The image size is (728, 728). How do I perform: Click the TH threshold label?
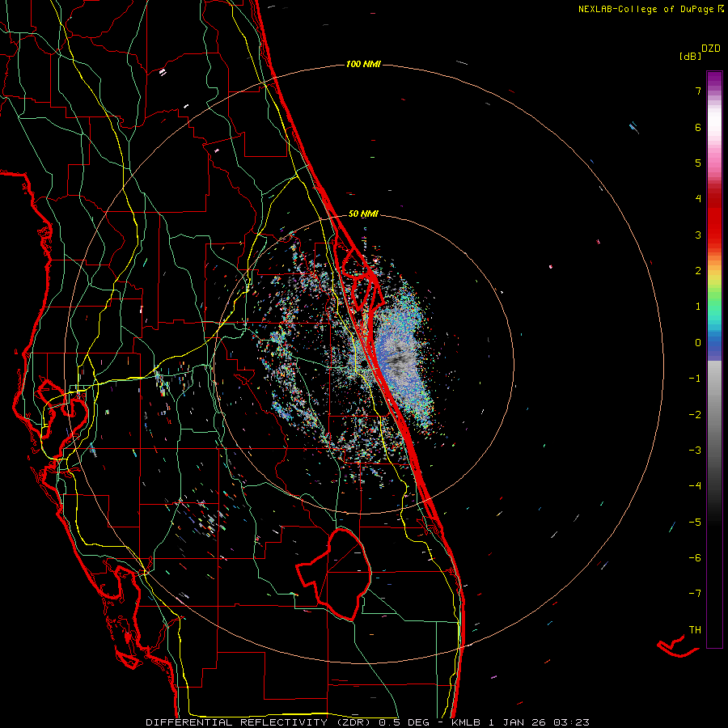coord(695,629)
